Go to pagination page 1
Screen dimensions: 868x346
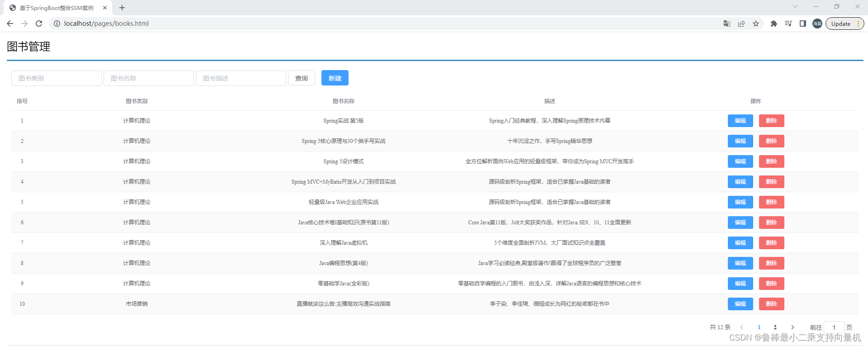(x=759, y=327)
